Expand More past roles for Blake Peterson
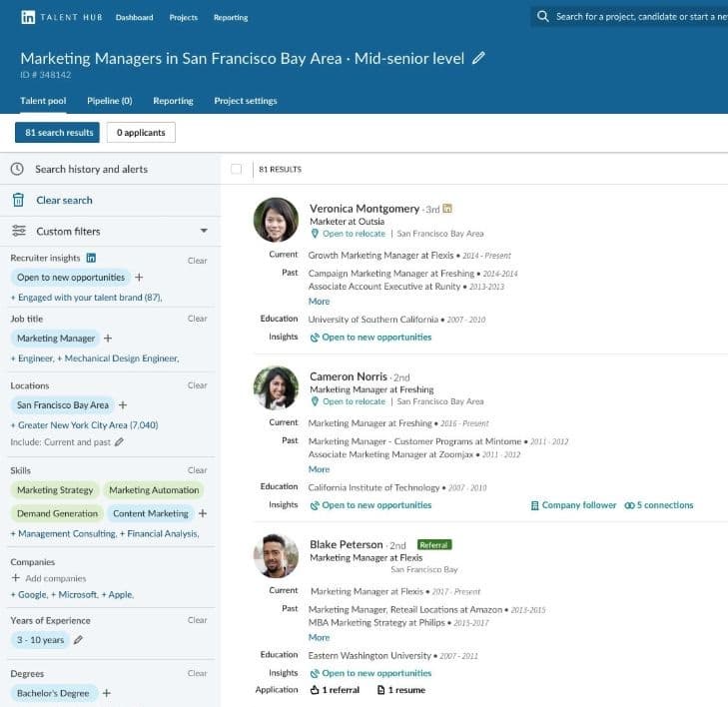 pyautogui.click(x=319, y=637)
